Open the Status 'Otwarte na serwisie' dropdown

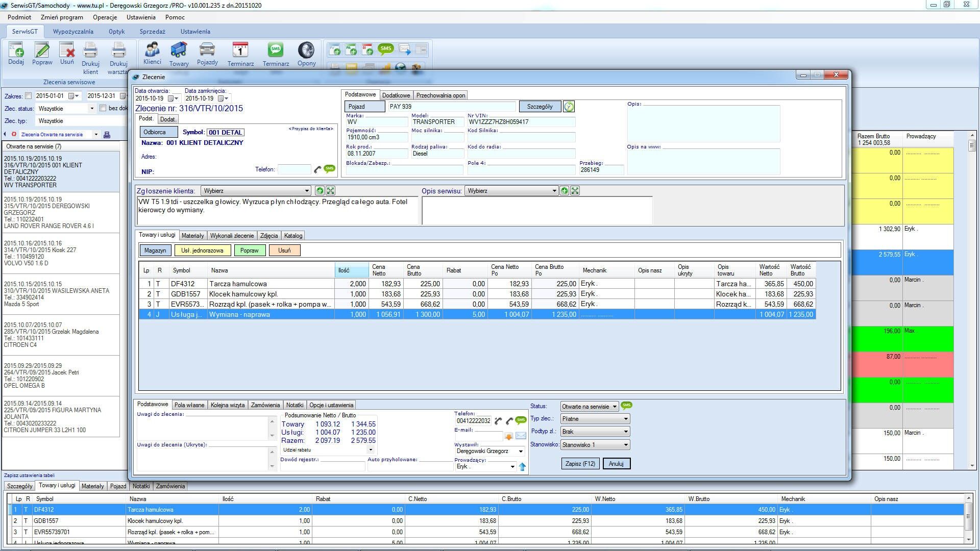click(x=615, y=407)
